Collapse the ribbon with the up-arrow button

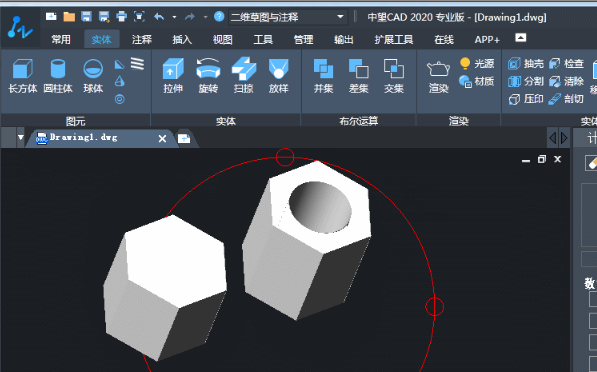click(x=520, y=38)
